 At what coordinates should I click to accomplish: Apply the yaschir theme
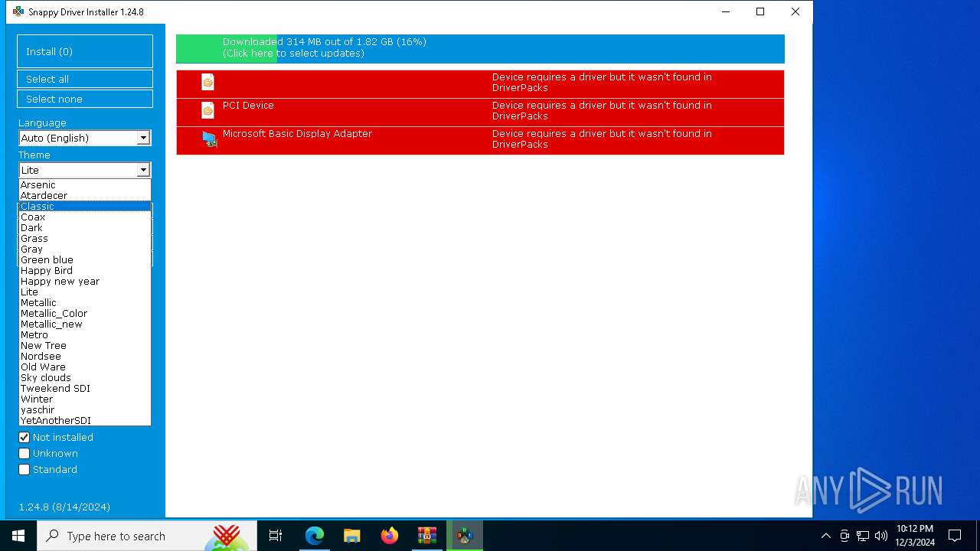pyautogui.click(x=85, y=409)
